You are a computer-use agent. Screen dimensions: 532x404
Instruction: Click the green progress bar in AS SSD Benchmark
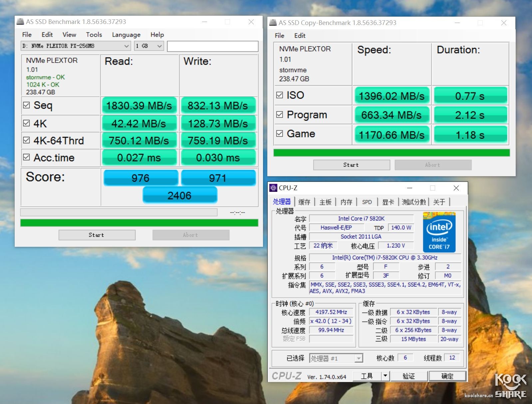(139, 222)
